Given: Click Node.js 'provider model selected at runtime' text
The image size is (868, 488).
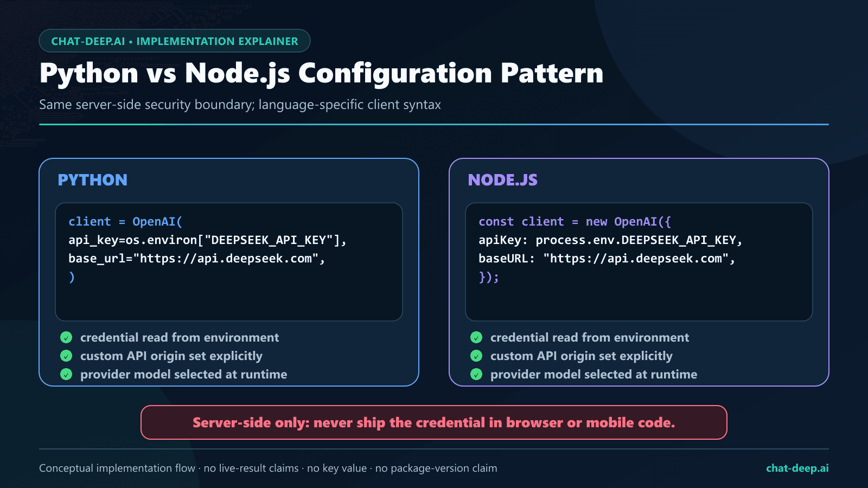Looking at the screenshot, I should [x=594, y=375].
